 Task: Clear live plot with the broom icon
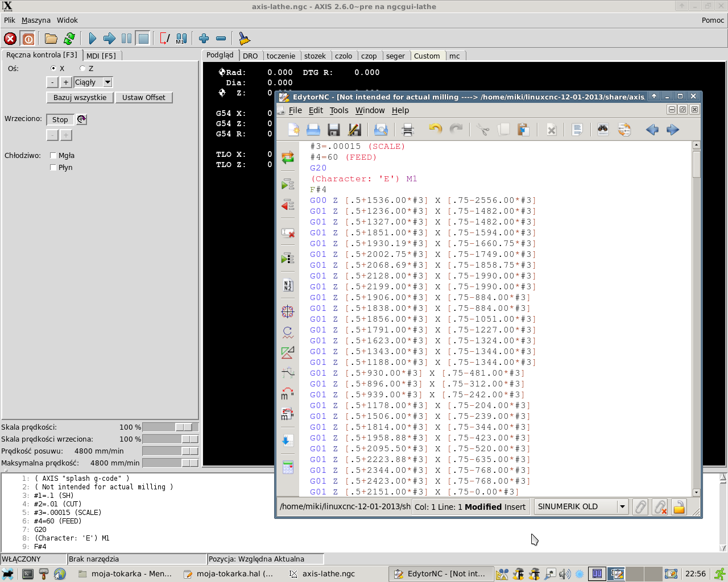(x=244, y=39)
